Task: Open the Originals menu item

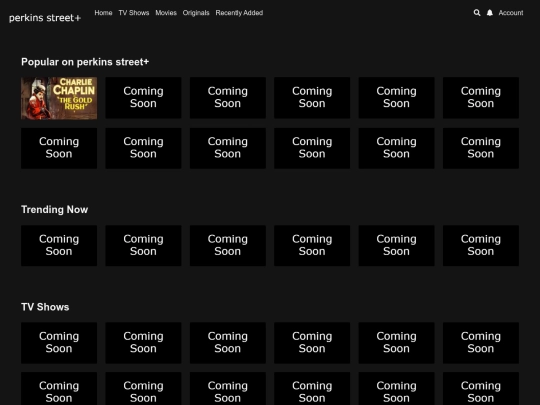Action: (x=196, y=13)
